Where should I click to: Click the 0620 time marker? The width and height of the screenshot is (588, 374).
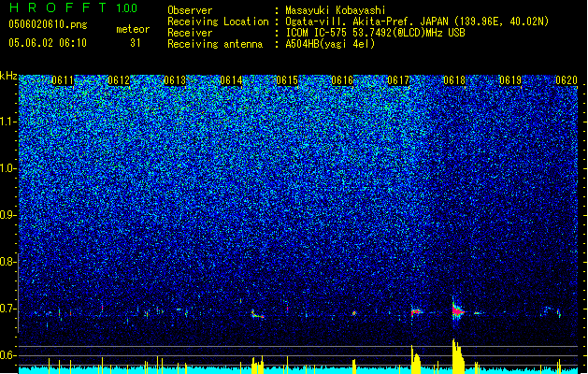coord(566,80)
